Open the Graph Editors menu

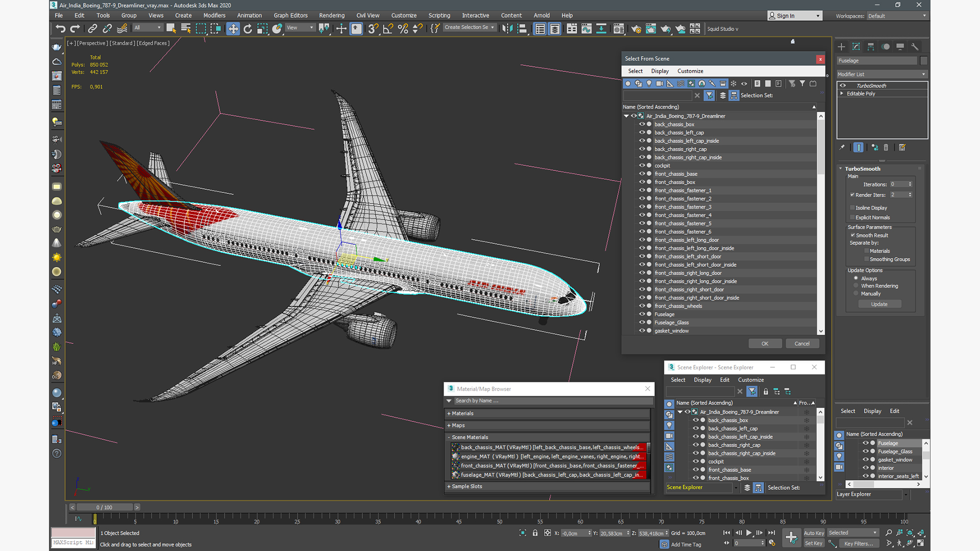pos(290,16)
